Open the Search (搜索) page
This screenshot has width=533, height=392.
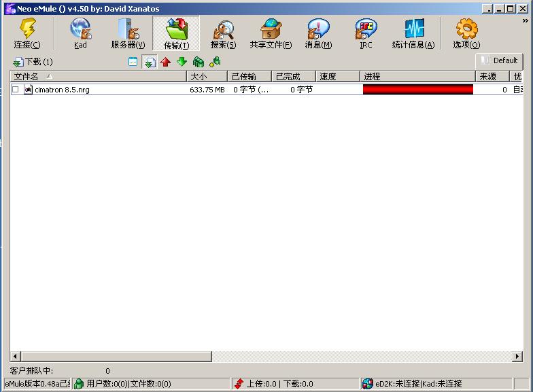pyautogui.click(x=223, y=33)
